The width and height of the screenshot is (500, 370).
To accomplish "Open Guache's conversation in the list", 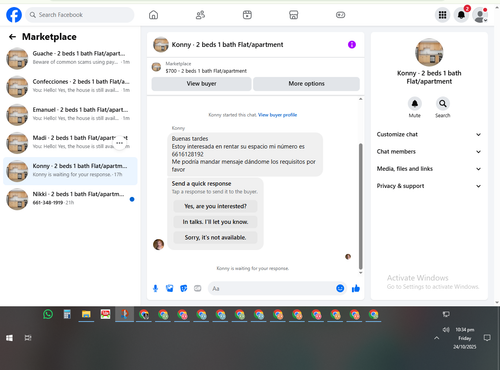I will click(x=70, y=58).
